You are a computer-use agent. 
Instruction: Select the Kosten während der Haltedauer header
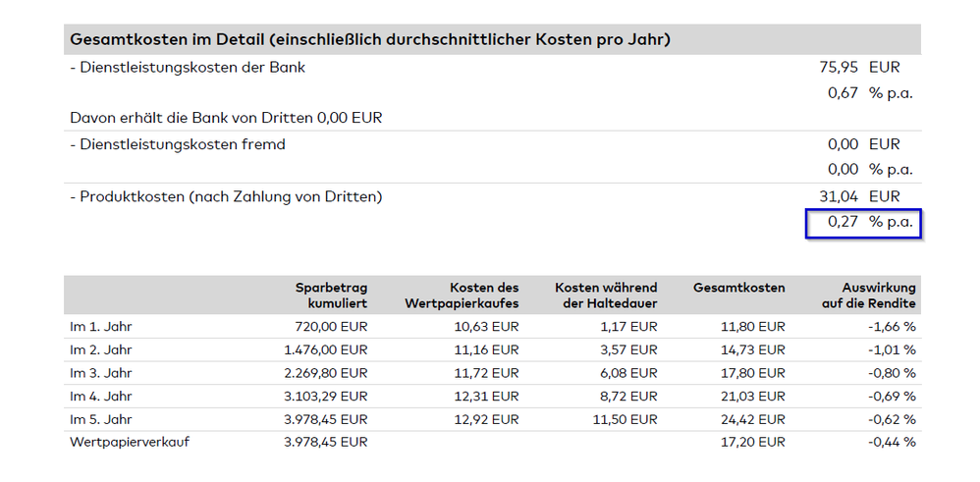[x=606, y=295]
